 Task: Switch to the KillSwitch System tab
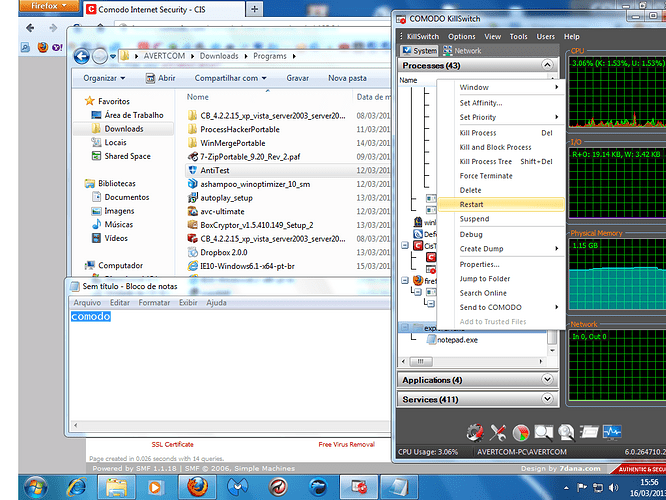point(420,51)
